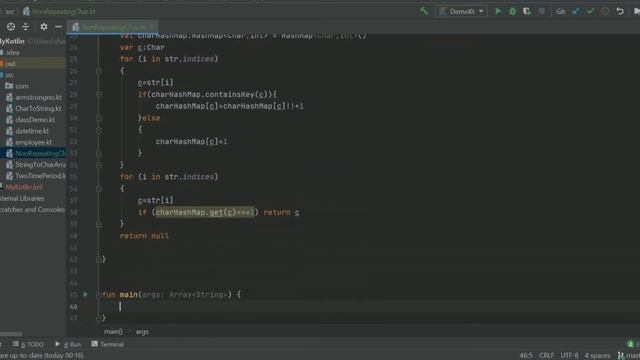Image resolution: width=640 pixels, height=360 pixels.
Task: Switch to the NonRepeatingChar.kt editor tab
Action: coord(113,27)
